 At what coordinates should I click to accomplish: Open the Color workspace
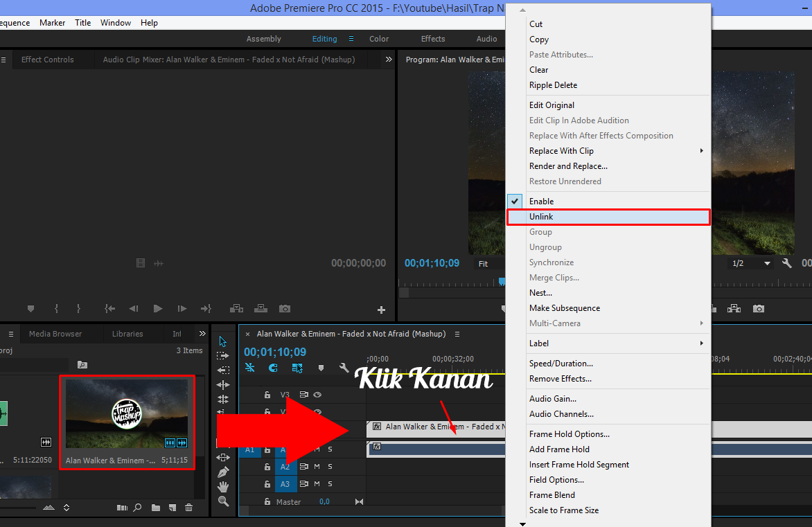click(379, 39)
